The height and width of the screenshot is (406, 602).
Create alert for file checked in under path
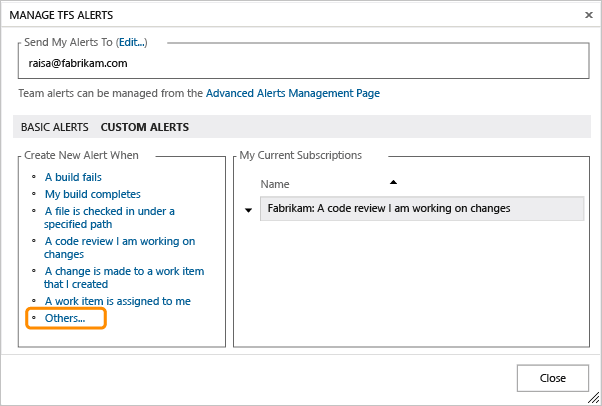tap(109, 217)
